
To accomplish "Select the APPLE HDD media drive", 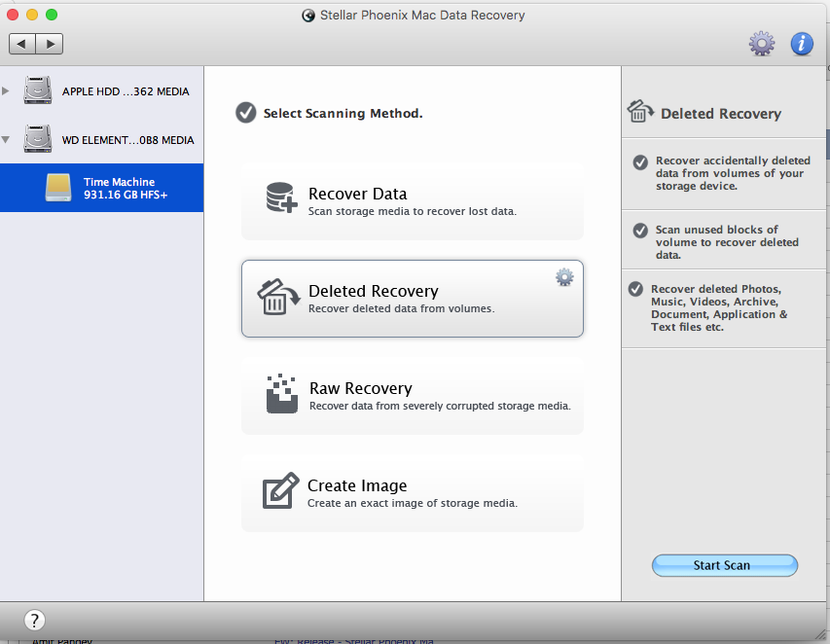I will click(125, 91).
